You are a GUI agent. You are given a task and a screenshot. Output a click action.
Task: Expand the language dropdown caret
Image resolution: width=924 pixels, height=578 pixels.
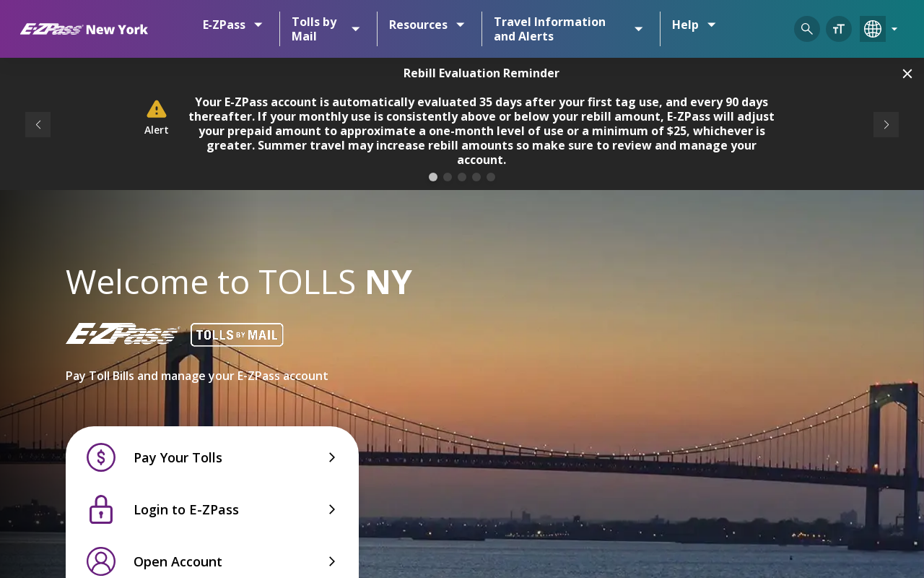click(894, 29)
